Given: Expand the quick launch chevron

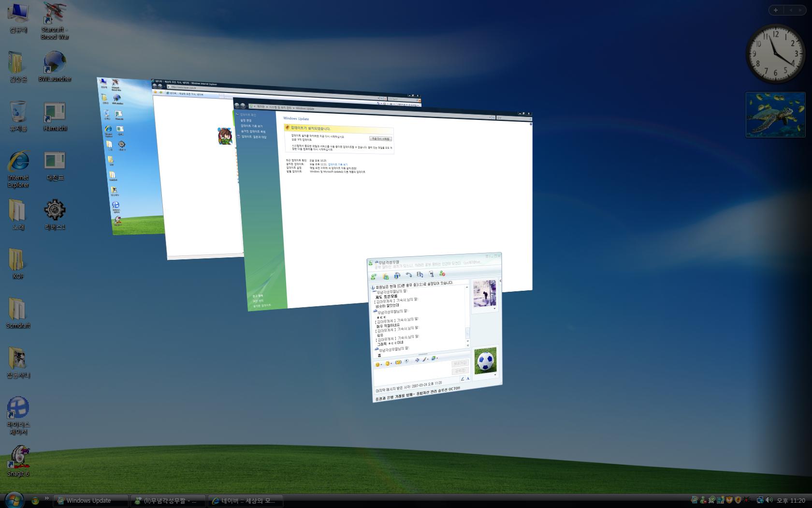Looking at the screenshot, I should 47,498.
